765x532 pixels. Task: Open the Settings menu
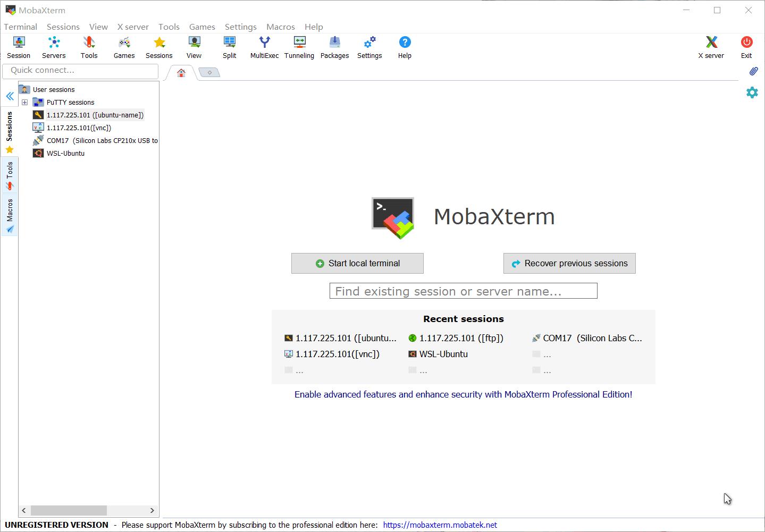(x=241, y=27)
